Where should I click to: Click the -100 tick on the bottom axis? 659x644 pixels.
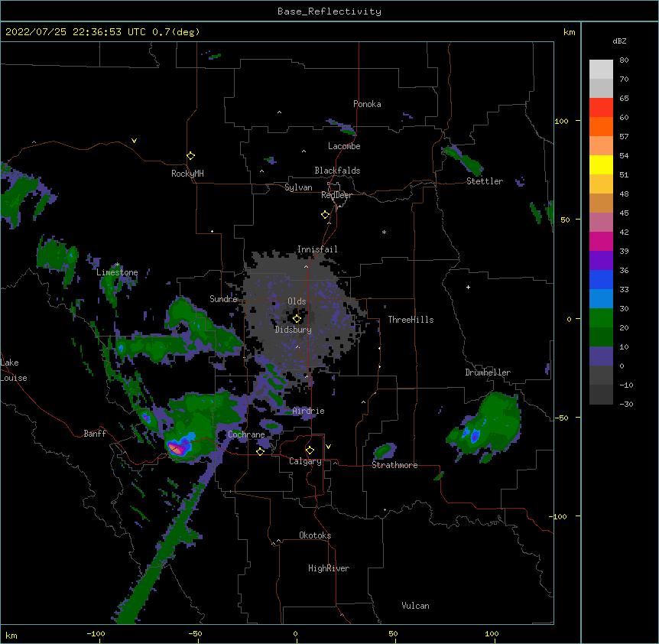96,633
